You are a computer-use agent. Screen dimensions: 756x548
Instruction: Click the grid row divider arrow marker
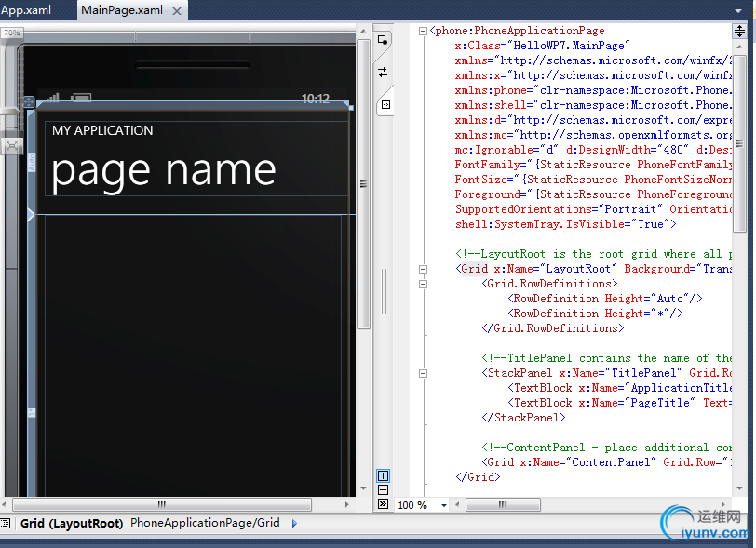[31, 215]
